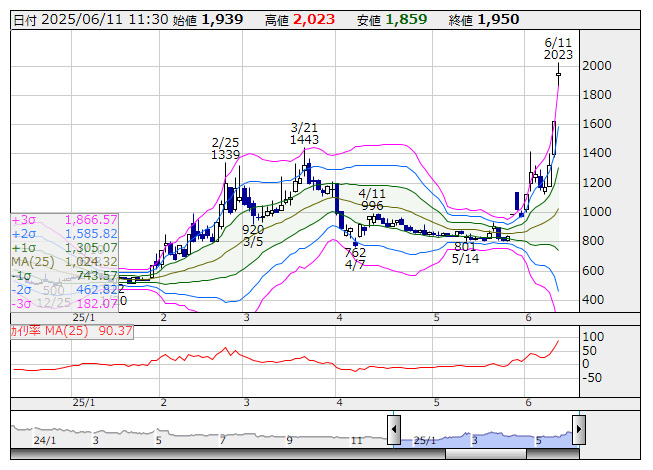Screen dimensions: 653x470
Task: Click the 2/25 1339 peak annotation
Action: 226,149
